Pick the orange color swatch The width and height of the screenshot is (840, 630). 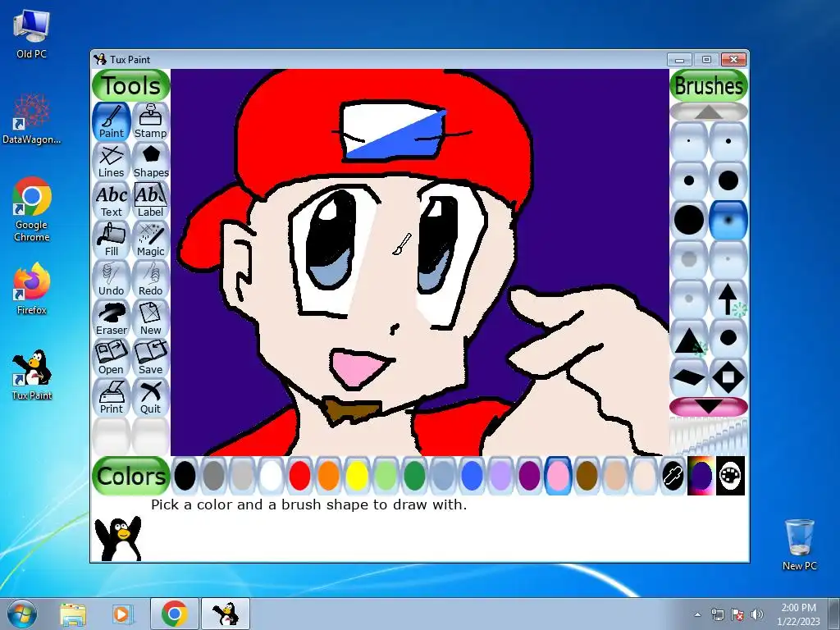click(328, 476)
